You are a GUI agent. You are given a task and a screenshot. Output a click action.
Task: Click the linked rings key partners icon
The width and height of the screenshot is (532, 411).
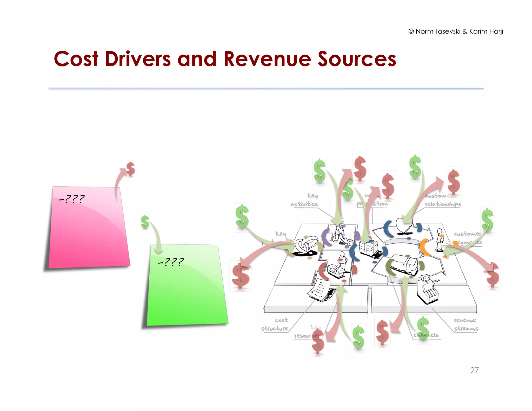(x=306, y=246)
